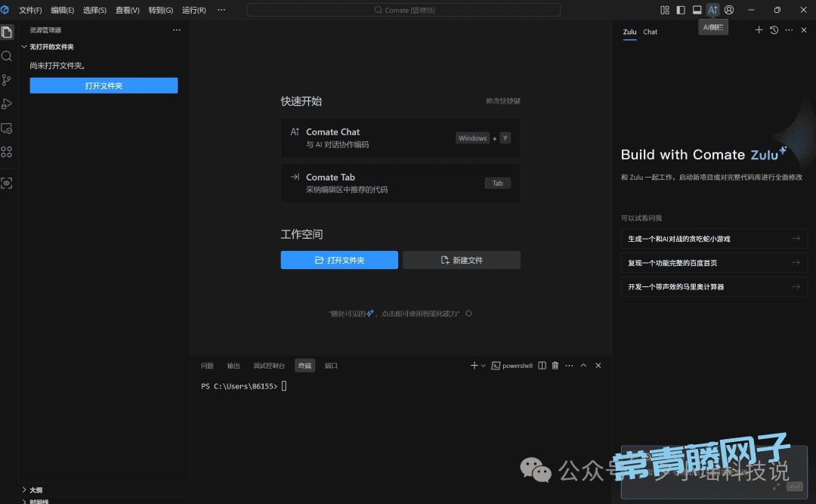Focus the PowerShell terminal prompt line
Screen dimensions: 816x504
click(x=243, y=386)
